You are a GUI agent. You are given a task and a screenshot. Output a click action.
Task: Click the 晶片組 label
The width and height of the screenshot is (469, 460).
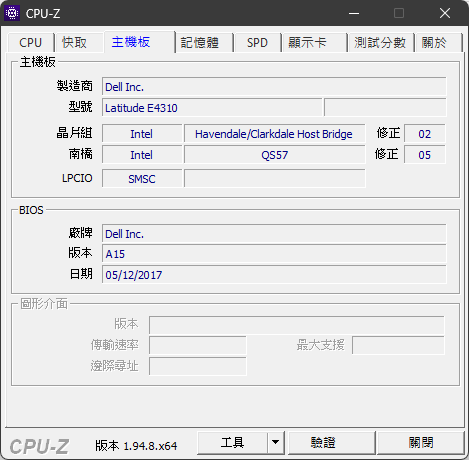tap(74, 133)
